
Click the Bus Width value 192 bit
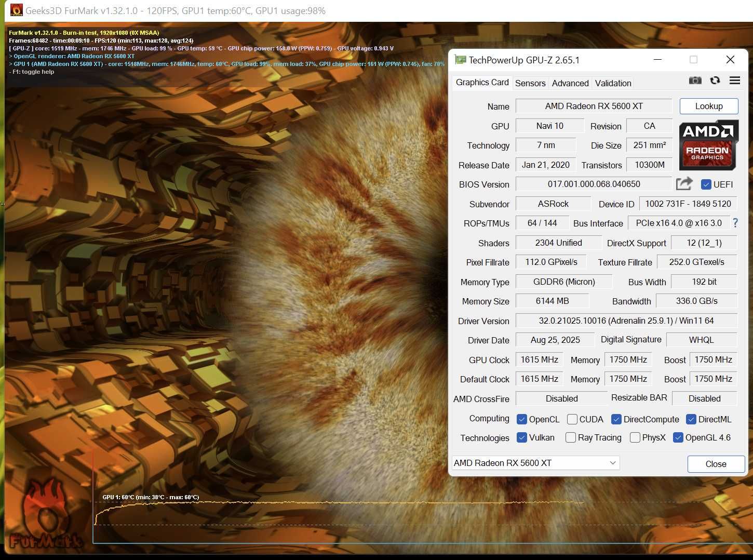tap(704, 282)
